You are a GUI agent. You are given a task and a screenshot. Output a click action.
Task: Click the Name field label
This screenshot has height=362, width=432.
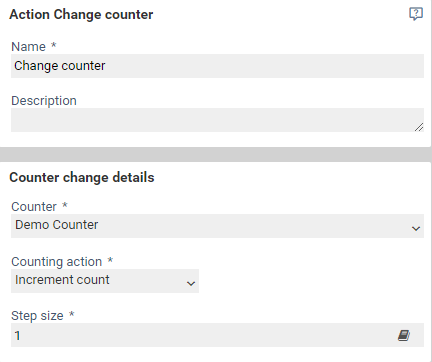coord(28,47)
